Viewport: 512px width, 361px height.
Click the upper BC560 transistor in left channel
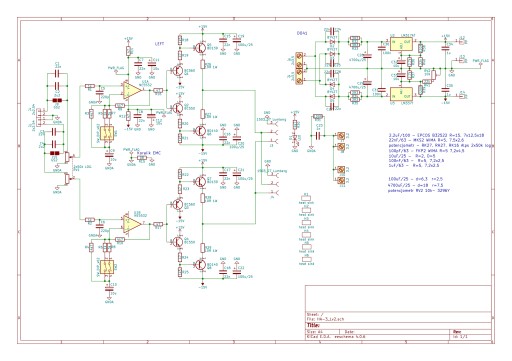tap(177, 70)
